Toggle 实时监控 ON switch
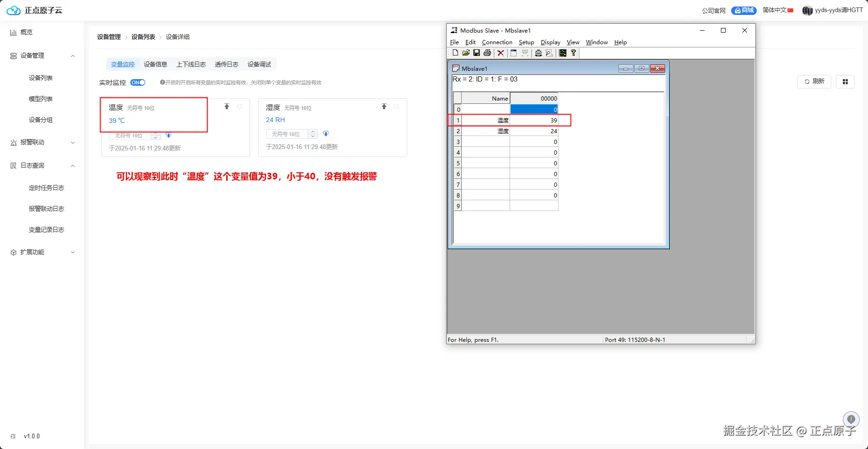Image resolution: width=868 pixels, height=449 pixels. [138, 82]
